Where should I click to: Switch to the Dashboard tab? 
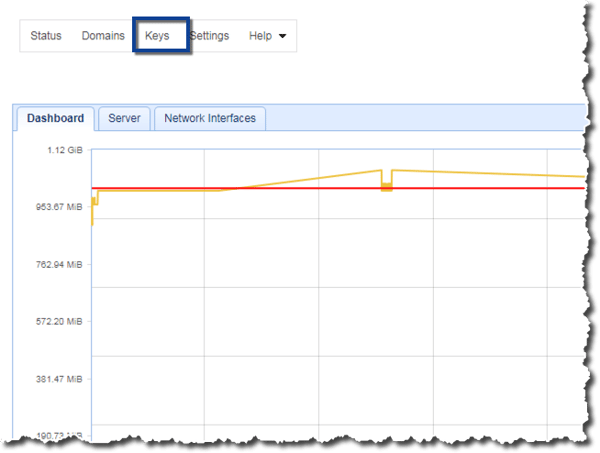pyautogui.click(x=55, y=118)
